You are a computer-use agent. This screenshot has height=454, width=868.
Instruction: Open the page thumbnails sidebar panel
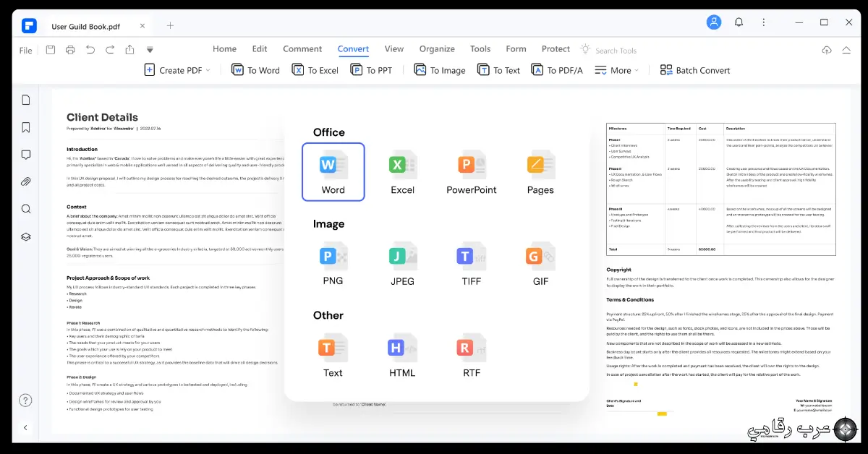tap(26, 100)
